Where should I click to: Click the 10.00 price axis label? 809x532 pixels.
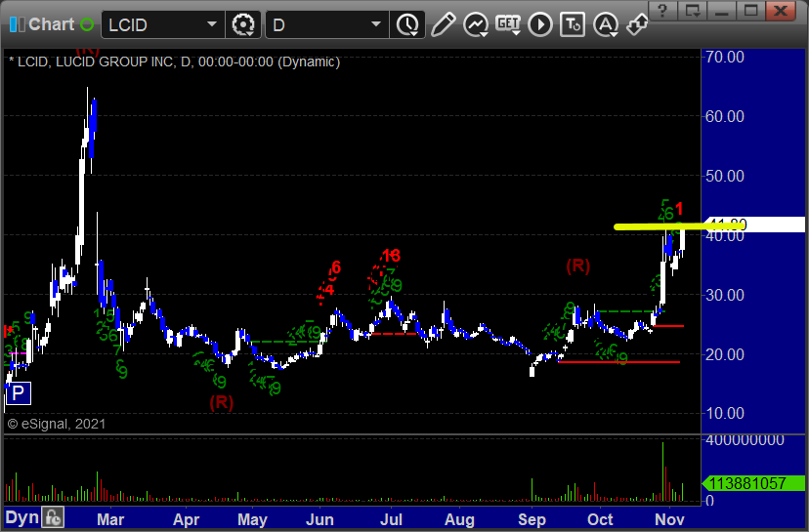724,413
